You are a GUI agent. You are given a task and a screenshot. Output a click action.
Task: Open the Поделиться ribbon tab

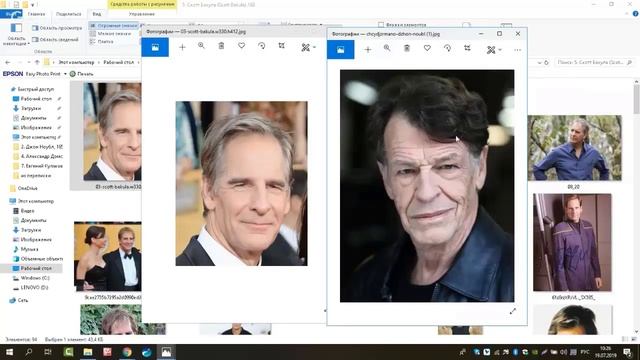(x=68, y=14)
